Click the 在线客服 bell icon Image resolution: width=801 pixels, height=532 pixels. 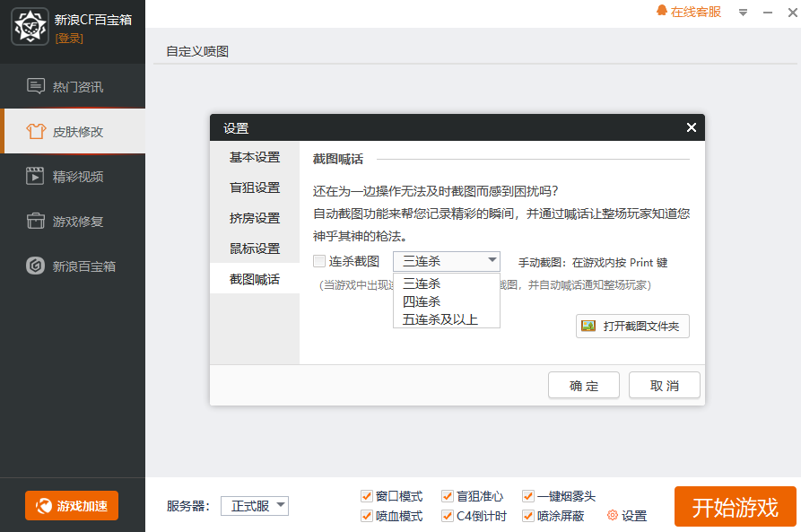(x=662, y=12)
